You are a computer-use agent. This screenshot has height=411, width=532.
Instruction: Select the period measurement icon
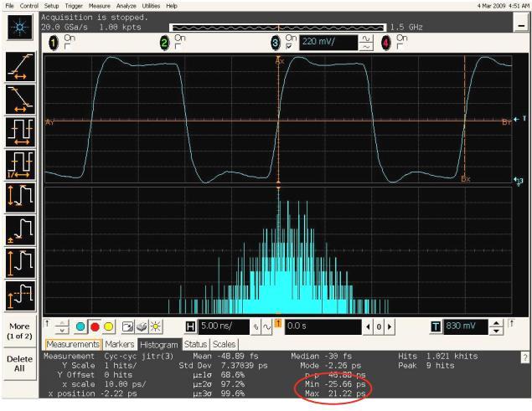coord(20,132)
